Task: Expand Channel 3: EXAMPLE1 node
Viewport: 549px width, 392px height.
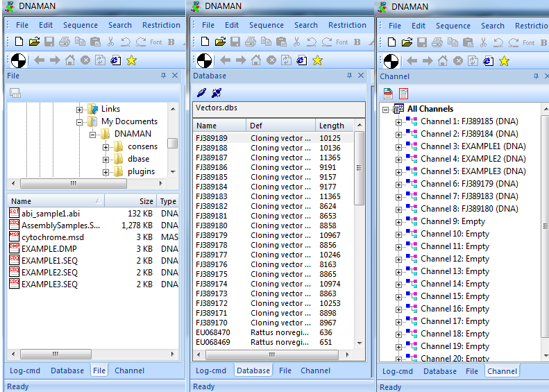Action: click(x=398, y=147)
